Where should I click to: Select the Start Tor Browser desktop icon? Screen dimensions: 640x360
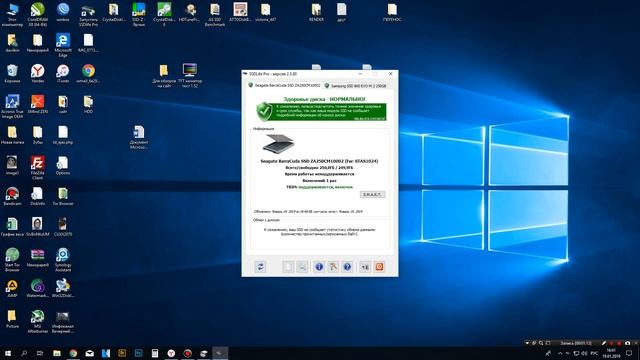click(x=12, y=260)
